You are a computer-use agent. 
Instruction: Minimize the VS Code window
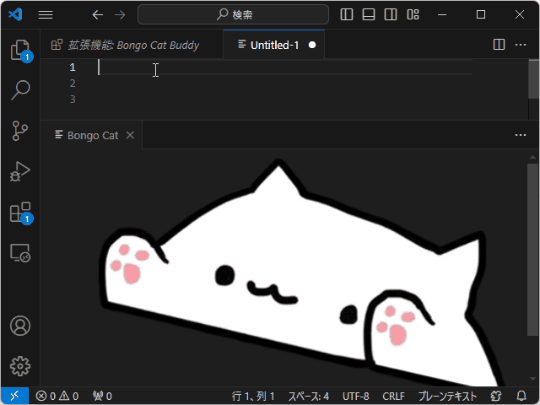click(x=442, y=14)
